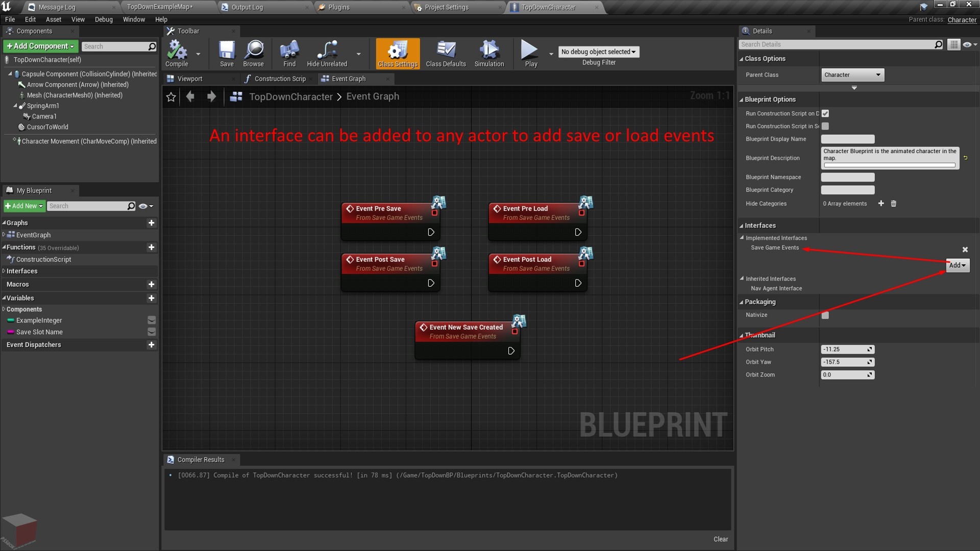Image resolution: width=980 pixels, height=551 pixels.
Task: Navigate forward with the right arrow icon
Action: point(211,96)
